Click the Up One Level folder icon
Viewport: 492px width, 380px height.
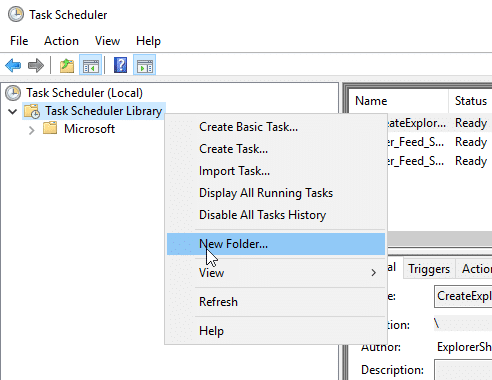coord(67,65)
